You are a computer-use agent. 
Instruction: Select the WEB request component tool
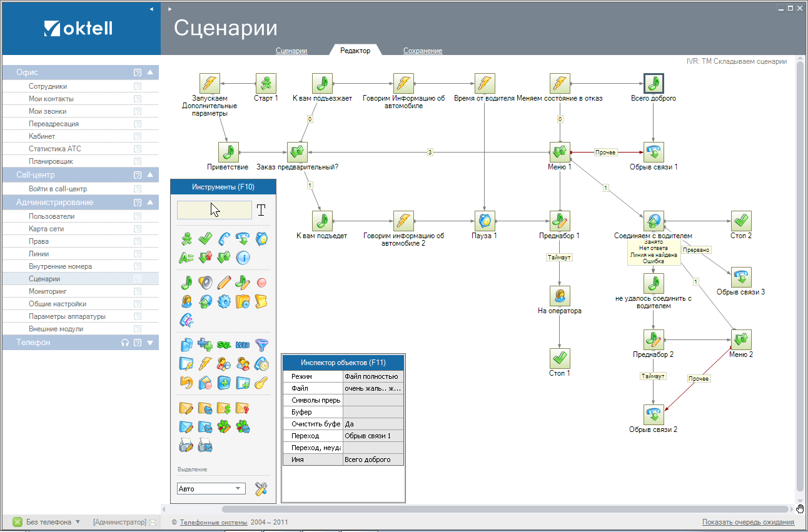click(x=241, y=344)
